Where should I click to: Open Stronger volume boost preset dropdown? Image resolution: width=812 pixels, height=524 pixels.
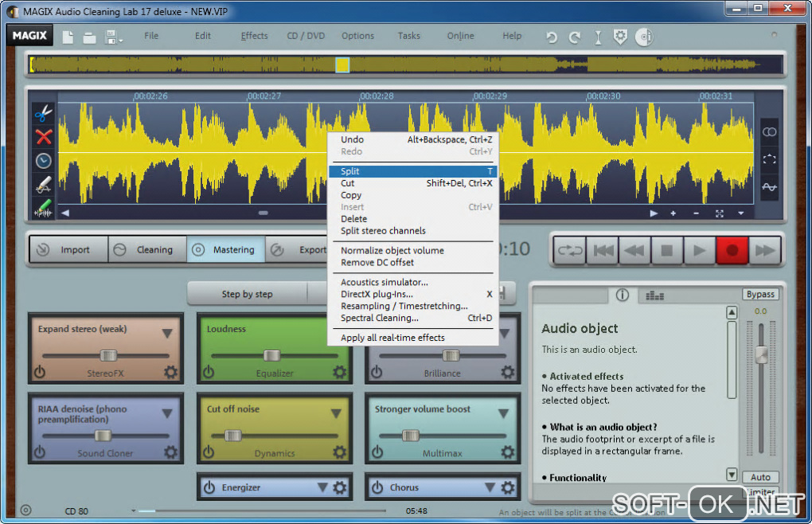click(504, 413)
